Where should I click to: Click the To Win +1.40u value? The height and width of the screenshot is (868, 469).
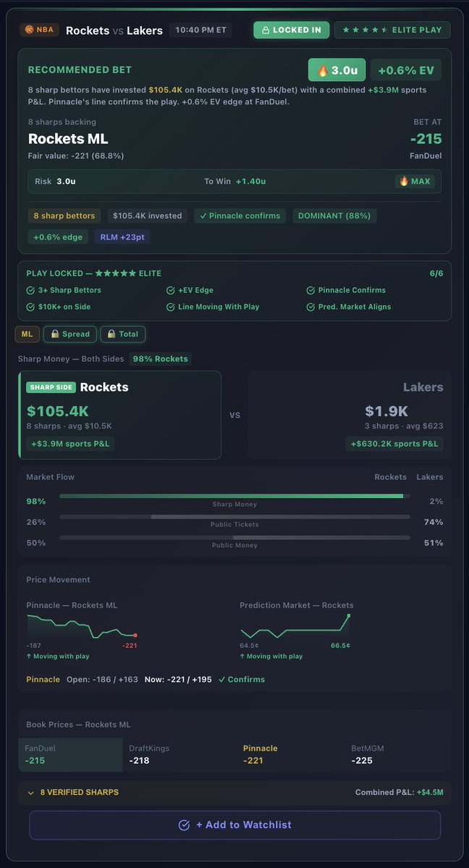250,181
